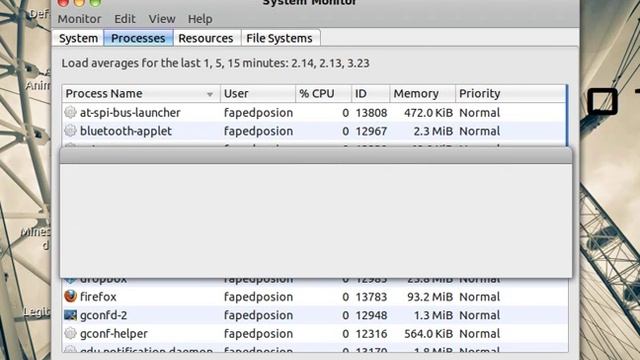Screen dimensions: 640x360
Task: Click the 564.0 KiB memory value
Action: 429,333
